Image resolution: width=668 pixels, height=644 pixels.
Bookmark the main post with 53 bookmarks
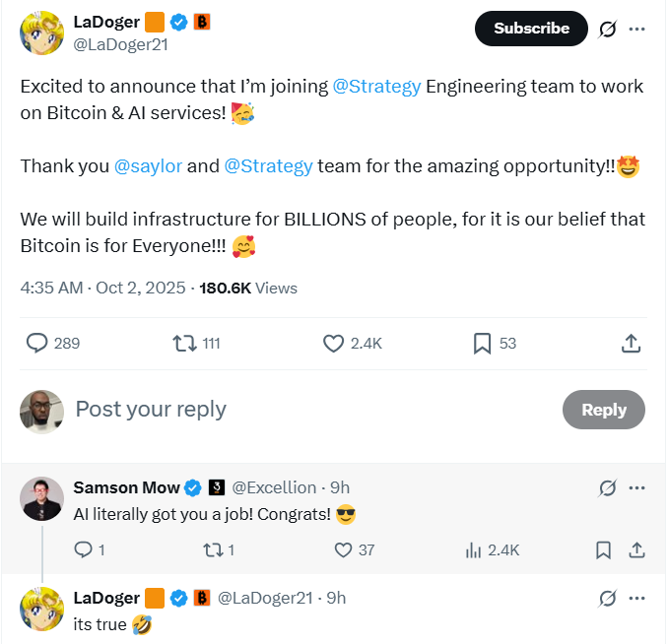[x=482, y=343]
